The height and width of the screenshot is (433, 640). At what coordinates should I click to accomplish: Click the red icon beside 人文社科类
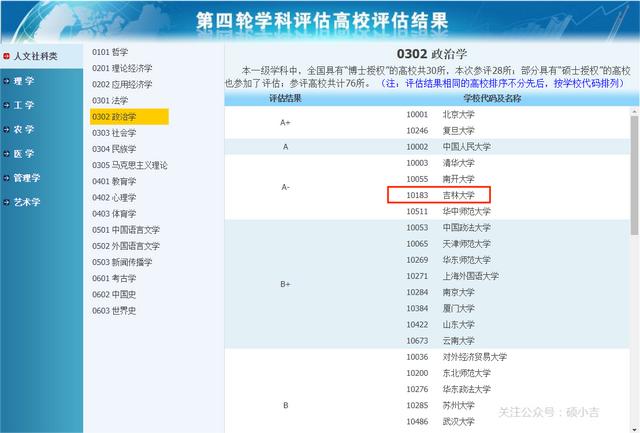click(6, 56)
